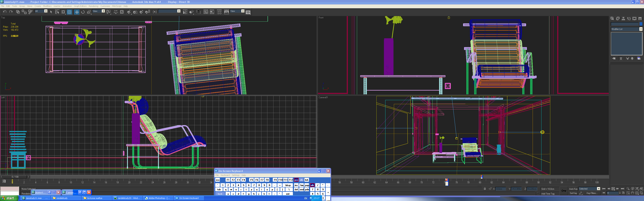This screenshot has height=201, width=644.
Task: Open the Motion command panel tab
Action: coord(629,19)
